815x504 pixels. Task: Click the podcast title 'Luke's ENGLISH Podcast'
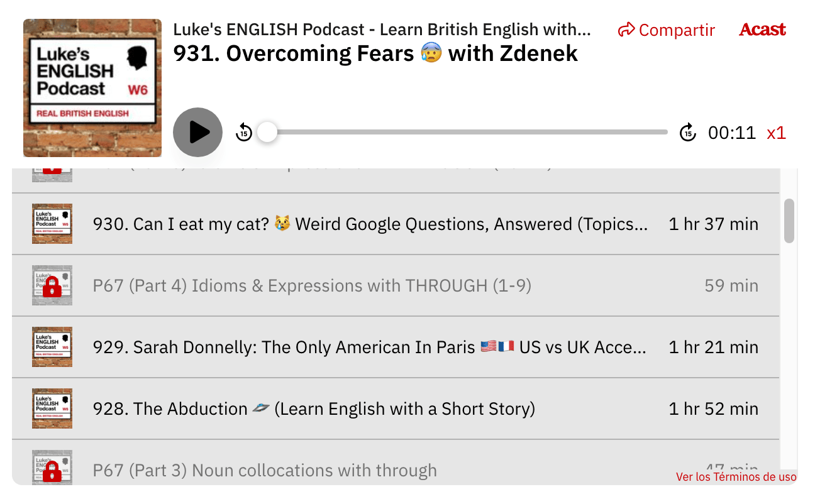coord(382,29)
